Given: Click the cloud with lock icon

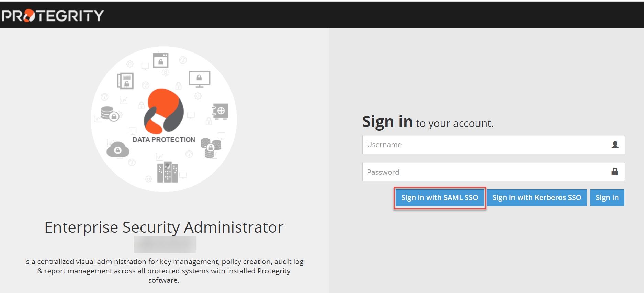Looking at the screenshot, I should click(118, 150).
